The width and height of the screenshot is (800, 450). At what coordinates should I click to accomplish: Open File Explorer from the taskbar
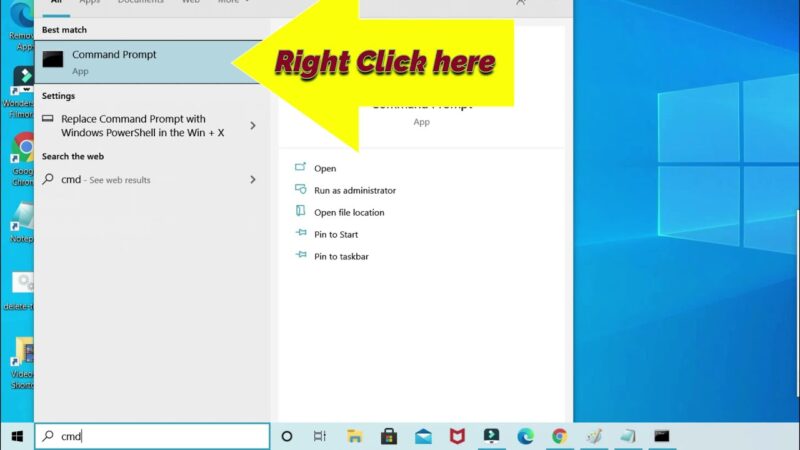coord(355,436)
